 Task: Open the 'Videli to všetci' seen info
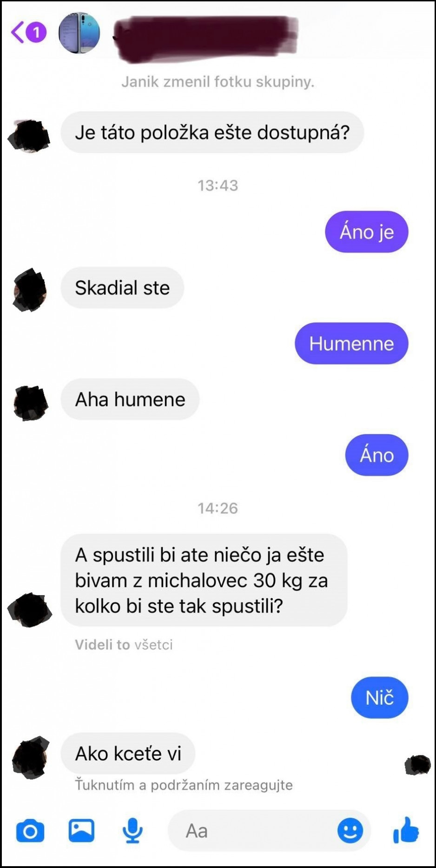[124, 645]
